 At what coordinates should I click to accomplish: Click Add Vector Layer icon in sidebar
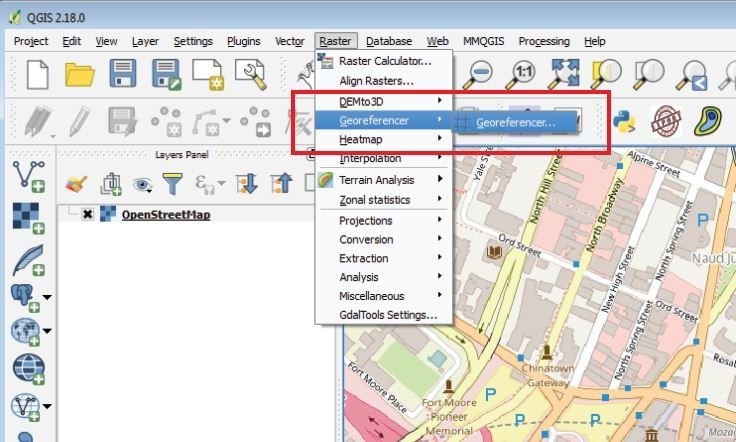click(x=29, y=176)
